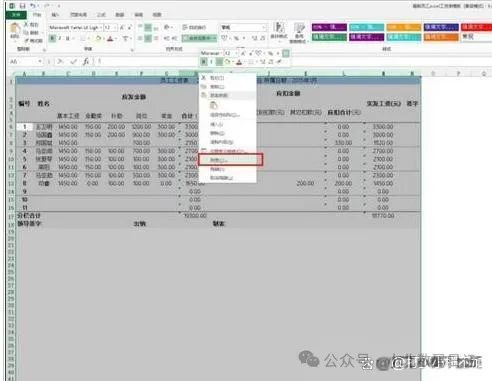Open the ribbon number format dropdown

(264, 27)
